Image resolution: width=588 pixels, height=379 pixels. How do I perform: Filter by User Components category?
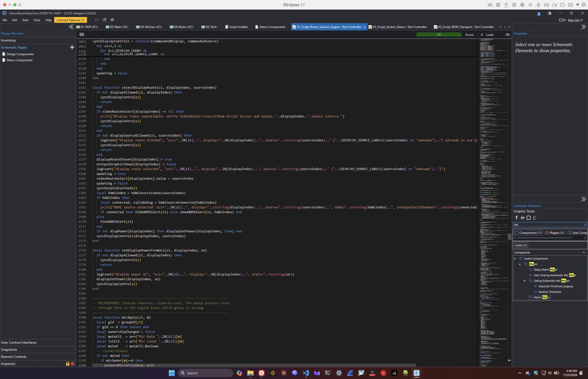(577, 233)
